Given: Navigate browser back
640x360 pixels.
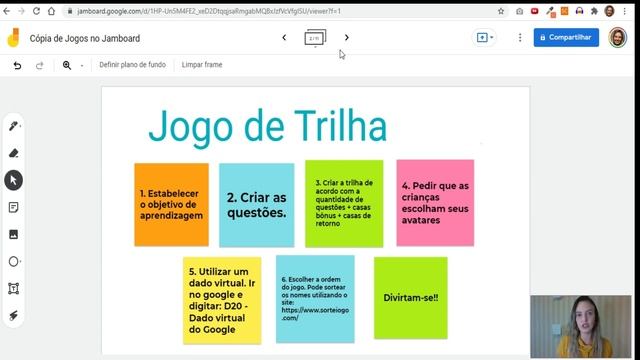Looking at the screenshot, I should (7, 11).
